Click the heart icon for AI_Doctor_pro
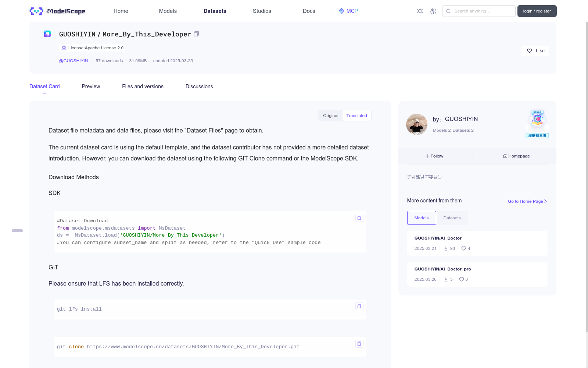This screenshot has width=588, height=368. click(462, 279)
